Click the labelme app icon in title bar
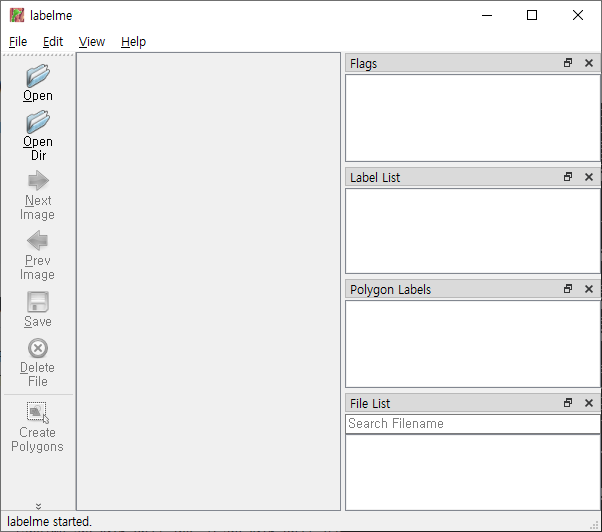The width and height of the screenshot is (602, 532). 17,15
